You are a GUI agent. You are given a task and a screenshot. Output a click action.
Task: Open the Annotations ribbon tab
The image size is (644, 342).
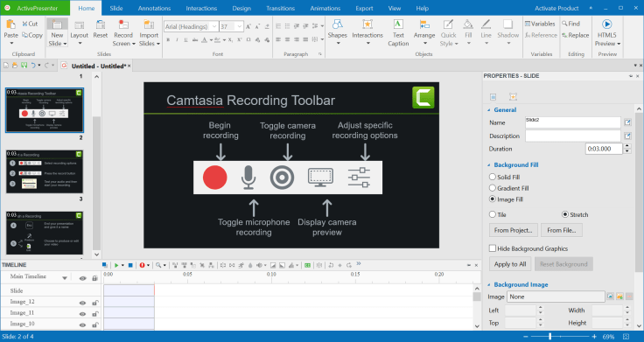click(x=154, y=8)
